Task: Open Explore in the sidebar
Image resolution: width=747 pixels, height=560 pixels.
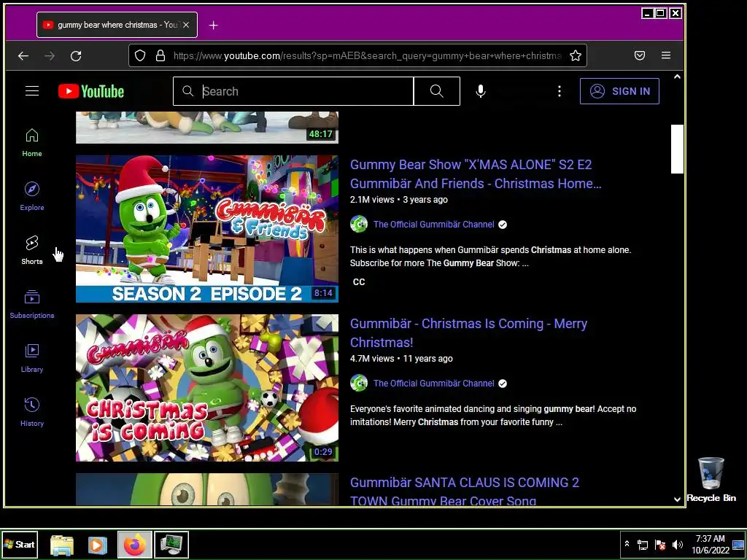Action: pyautogui.click(x=32, y=196)
